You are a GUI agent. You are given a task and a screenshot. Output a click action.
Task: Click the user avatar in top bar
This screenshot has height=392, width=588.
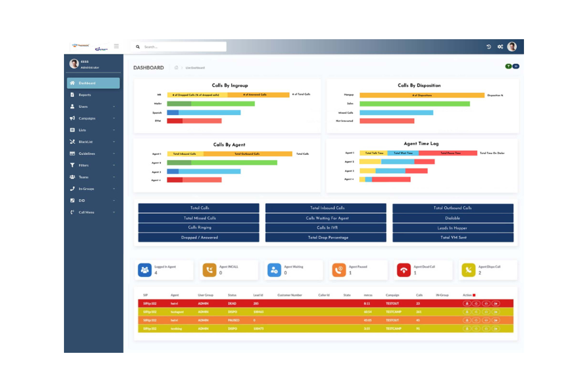coord(512,47)
